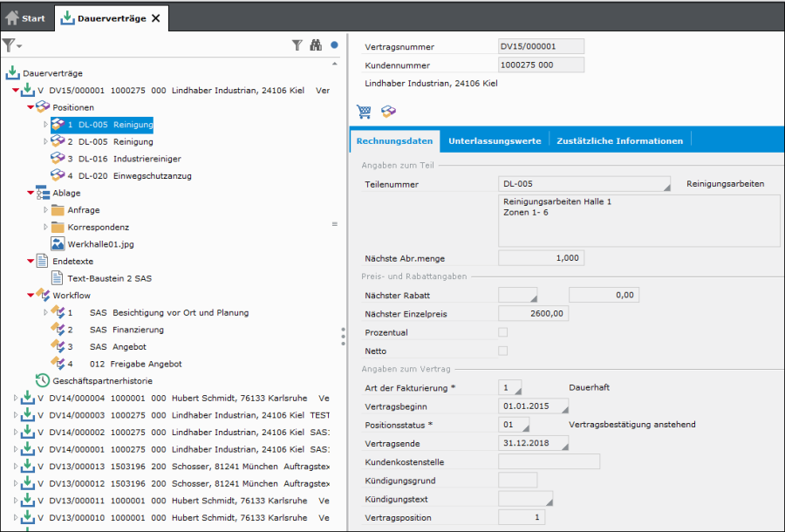Open the Positionsstatus dropdown
The width and height of the screenshot is (785, 532).
tap(526, 428)
